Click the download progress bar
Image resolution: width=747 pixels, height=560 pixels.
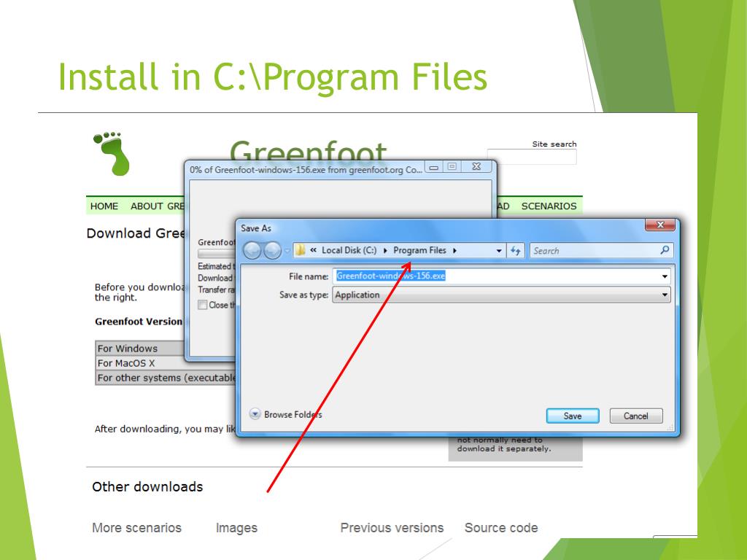217,254
